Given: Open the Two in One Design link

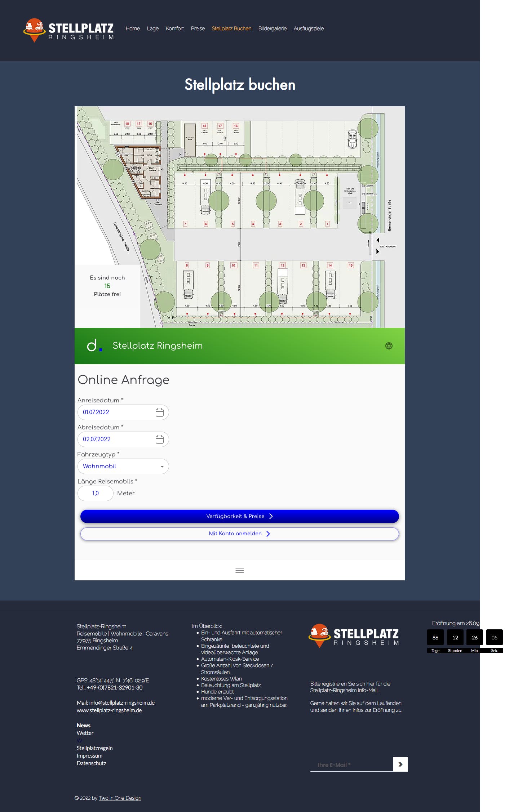Looking at the screenshot, I should pyautogui.click(x=120, y=798).
